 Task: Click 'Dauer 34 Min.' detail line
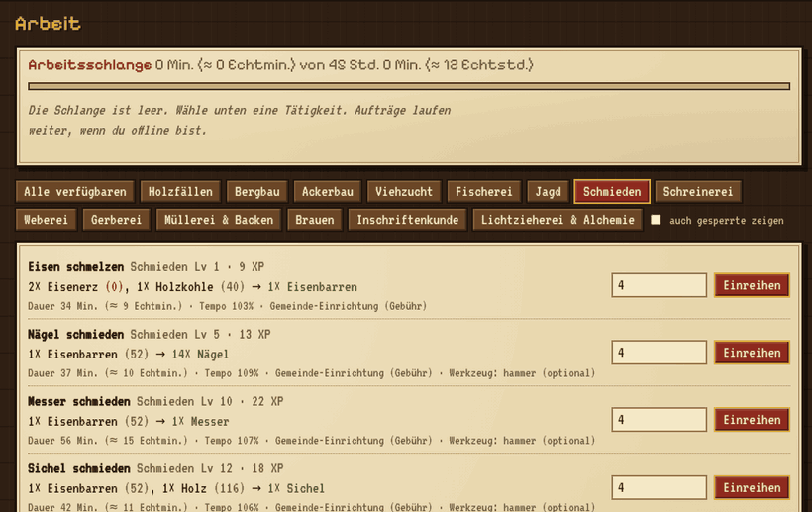(x=228, y=306)
